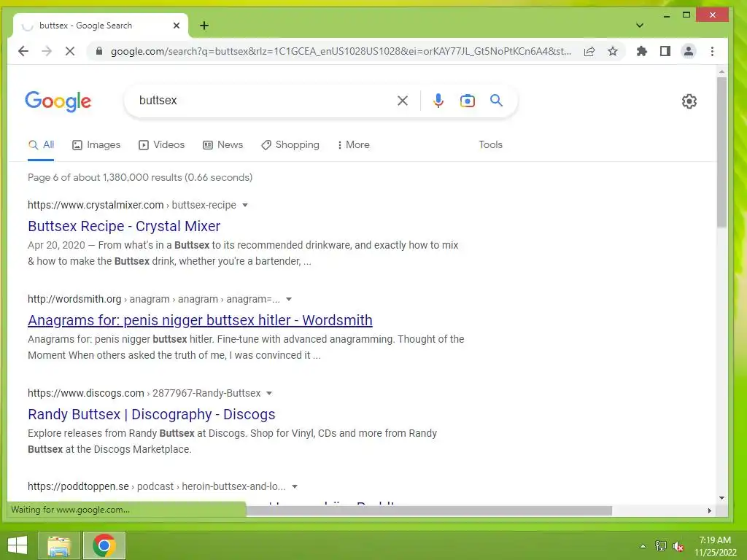
Task: Open Crystal Mixer recipe result link
Action: [124, 226]
